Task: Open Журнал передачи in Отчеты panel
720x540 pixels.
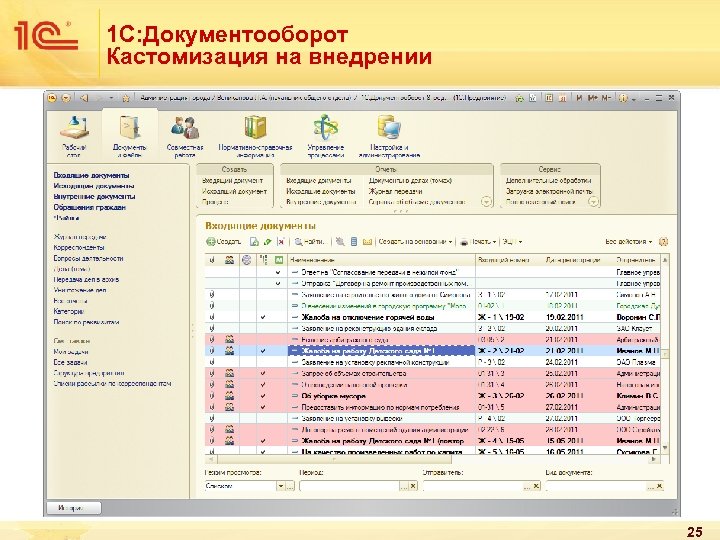Action: [395, 191]
